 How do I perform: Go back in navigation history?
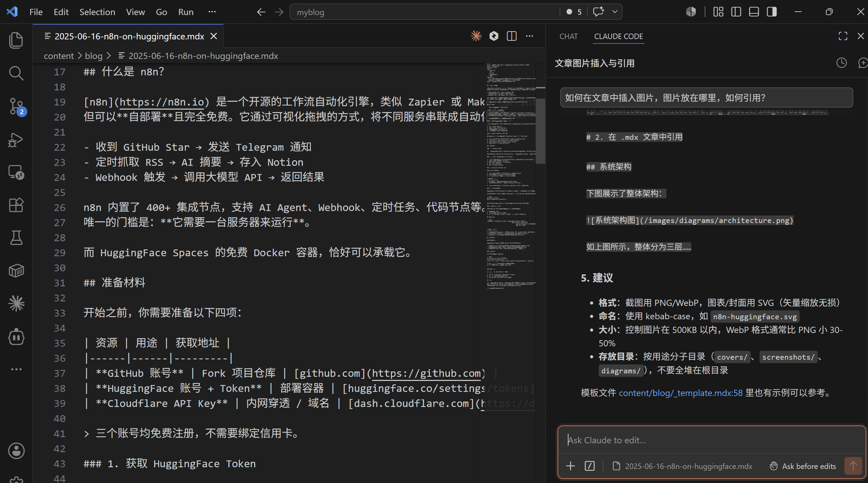click(x=261, y=12)
